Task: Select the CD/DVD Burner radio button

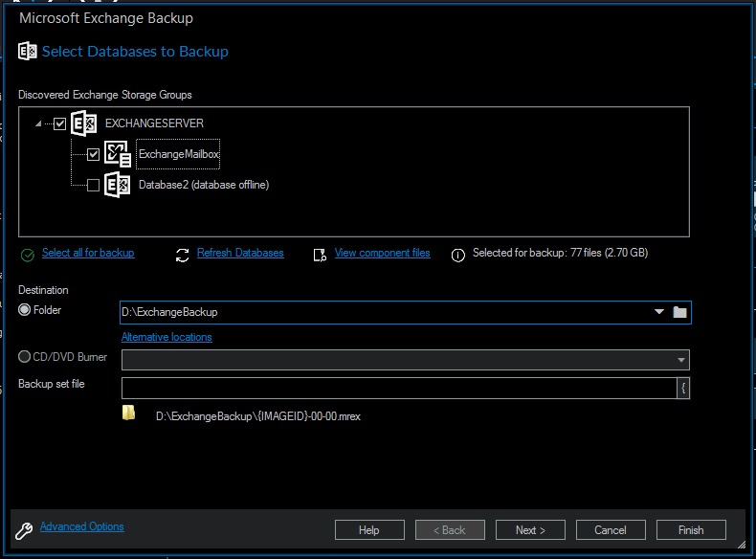Action: click(25, 357)
